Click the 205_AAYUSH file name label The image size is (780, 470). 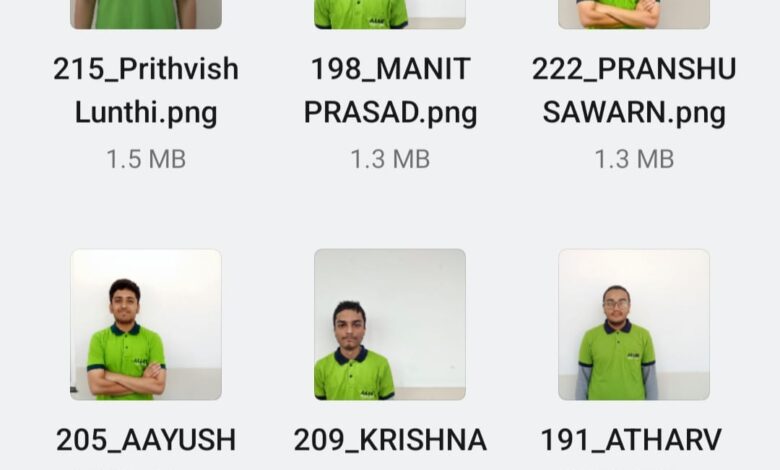(x=146, y=440)
